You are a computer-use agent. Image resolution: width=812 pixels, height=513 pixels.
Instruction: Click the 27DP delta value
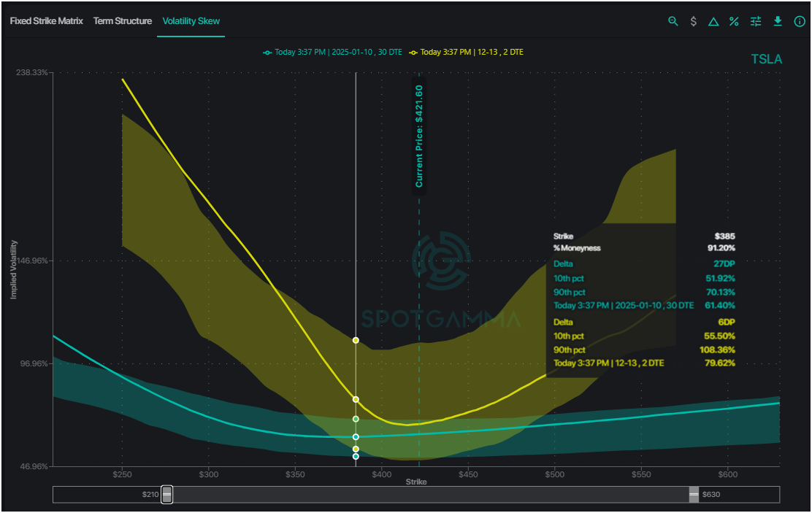tap(724, 264)
